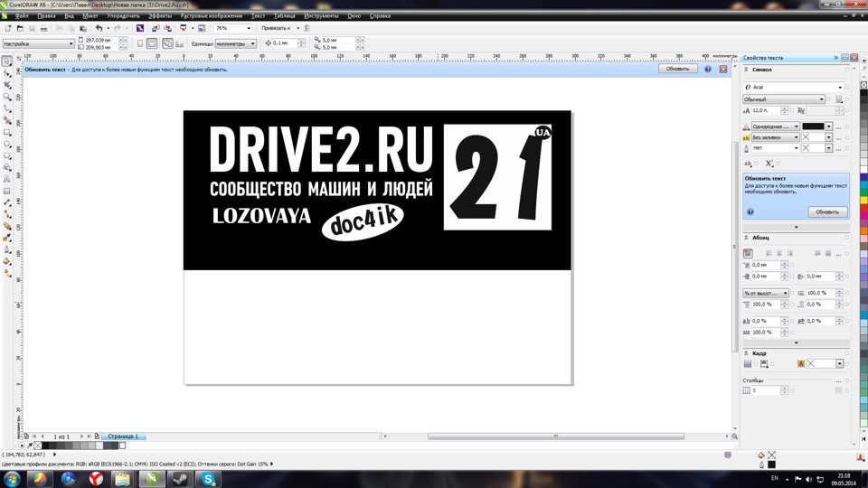Click help icon in update text bar
This screenshot has width=868, height=488.
click(707, 70)
